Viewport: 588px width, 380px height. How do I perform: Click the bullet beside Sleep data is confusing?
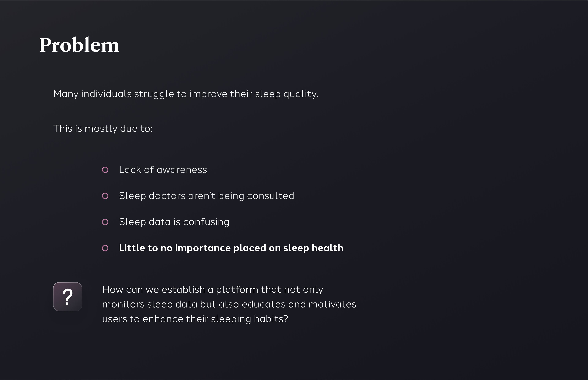pos(105,222)
